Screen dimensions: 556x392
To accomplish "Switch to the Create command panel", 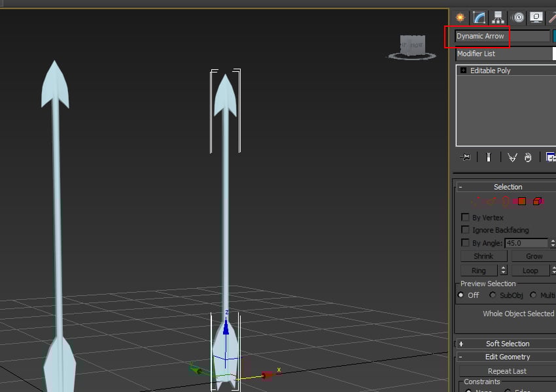I will click(x=461, y=17).
